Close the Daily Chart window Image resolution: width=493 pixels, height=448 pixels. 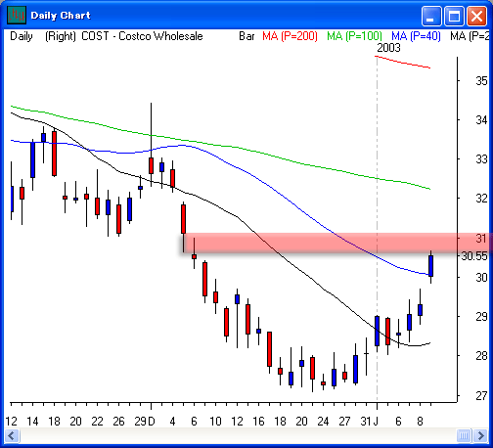tap(477, 16)
